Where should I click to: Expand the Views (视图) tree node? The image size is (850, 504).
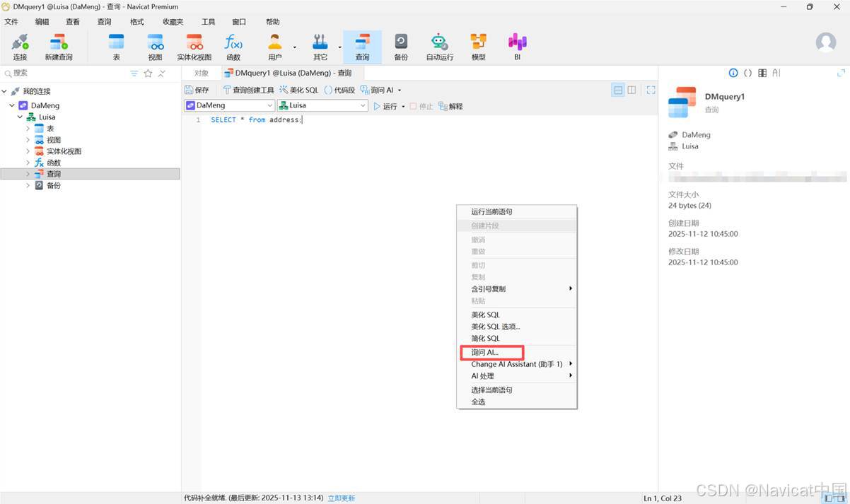28,139
